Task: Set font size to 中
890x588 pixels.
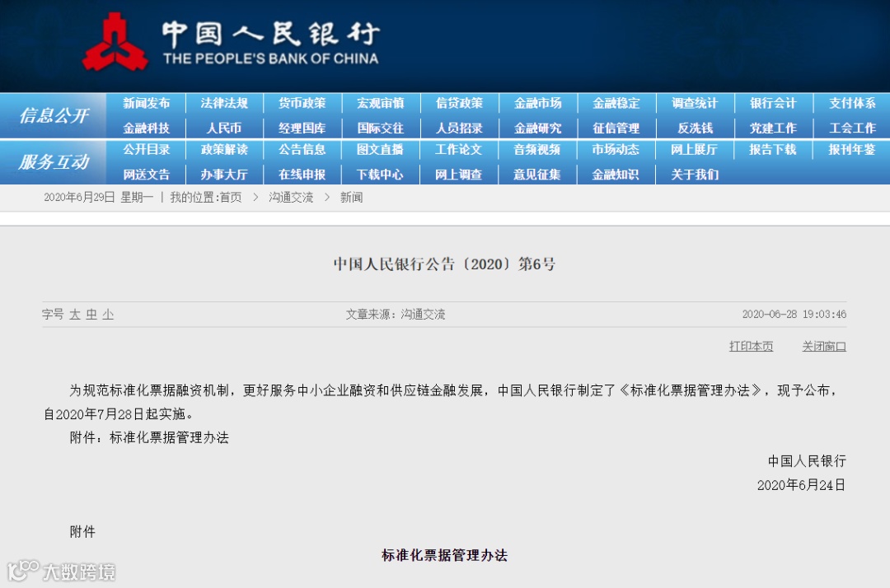Action: (x=91, y=314)
